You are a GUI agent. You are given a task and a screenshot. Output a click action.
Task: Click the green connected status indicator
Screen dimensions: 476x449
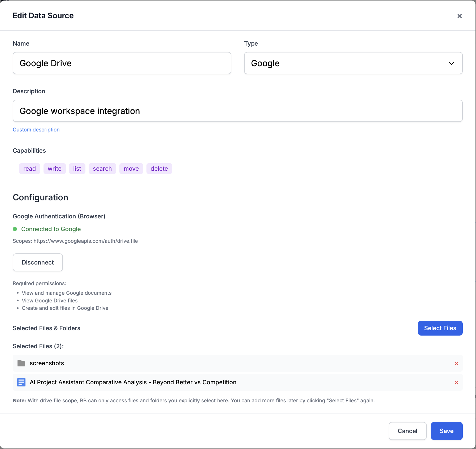[15, 229]
